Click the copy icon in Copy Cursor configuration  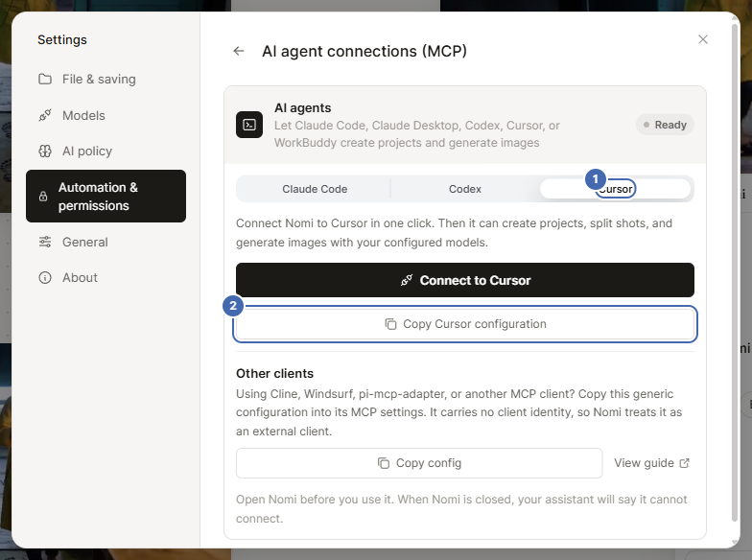pyautogui.click(x=390, y=324)
